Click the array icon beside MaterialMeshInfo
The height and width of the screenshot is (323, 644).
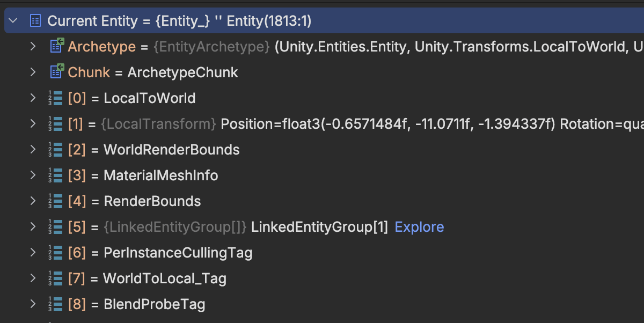[55, 175]
